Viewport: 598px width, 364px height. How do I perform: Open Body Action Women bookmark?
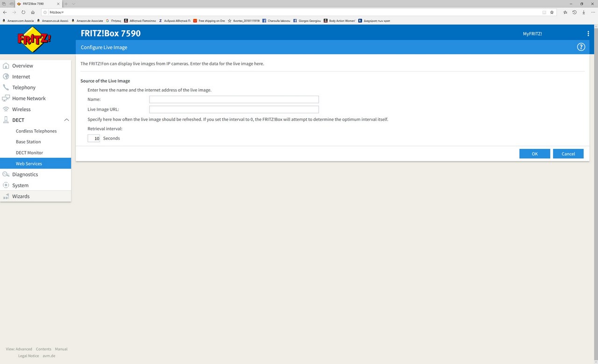[x=340, y=21]
